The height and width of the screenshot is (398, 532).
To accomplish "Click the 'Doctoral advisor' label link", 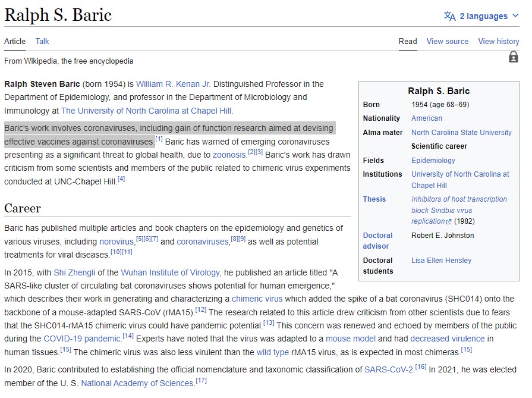I will 377,241.
